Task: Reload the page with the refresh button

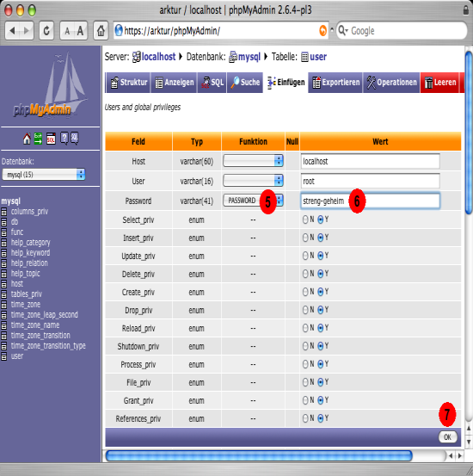Action: tap(46, 31)
